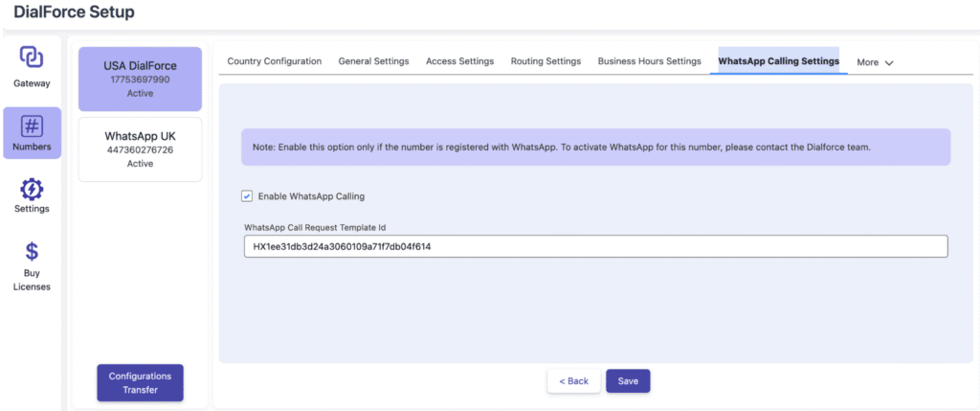Click the Enable WhatsApp Calling label
The image size is (980, 411).
[x=311, y=196]
